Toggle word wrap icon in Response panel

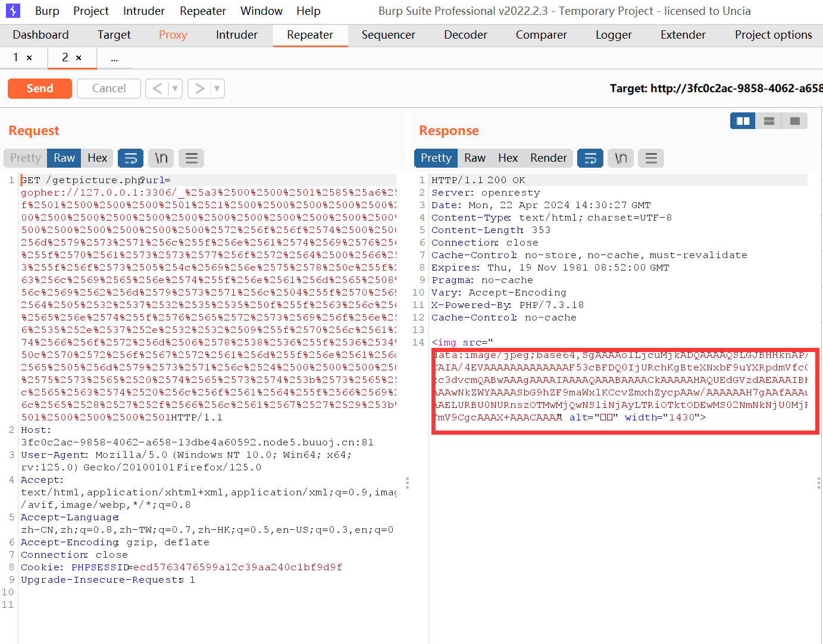coord(590,158)
